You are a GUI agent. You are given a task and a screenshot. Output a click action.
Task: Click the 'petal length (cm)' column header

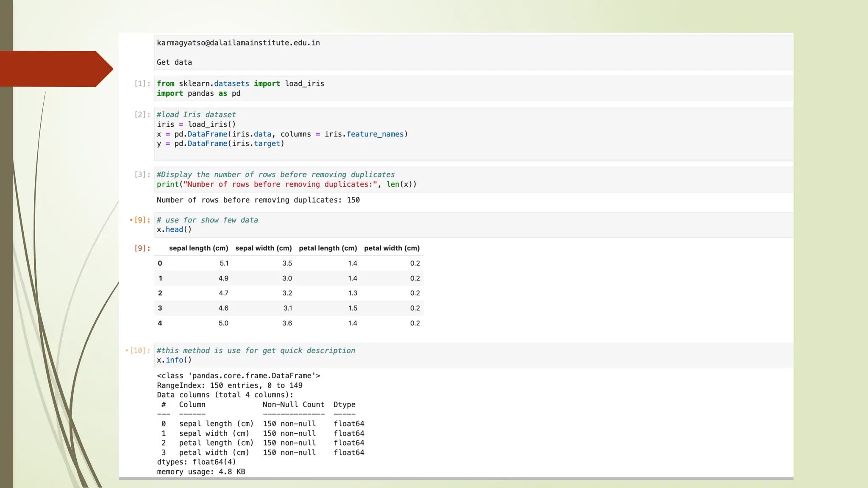coord(328,248)
